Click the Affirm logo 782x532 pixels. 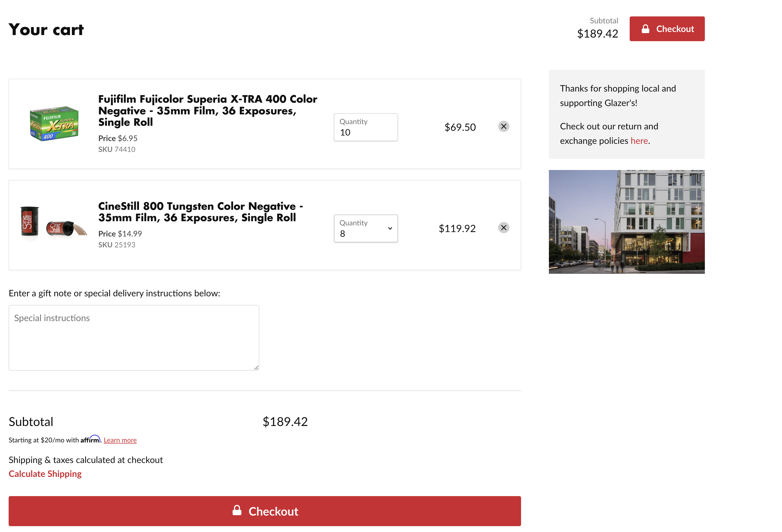[x=90, y=439]
